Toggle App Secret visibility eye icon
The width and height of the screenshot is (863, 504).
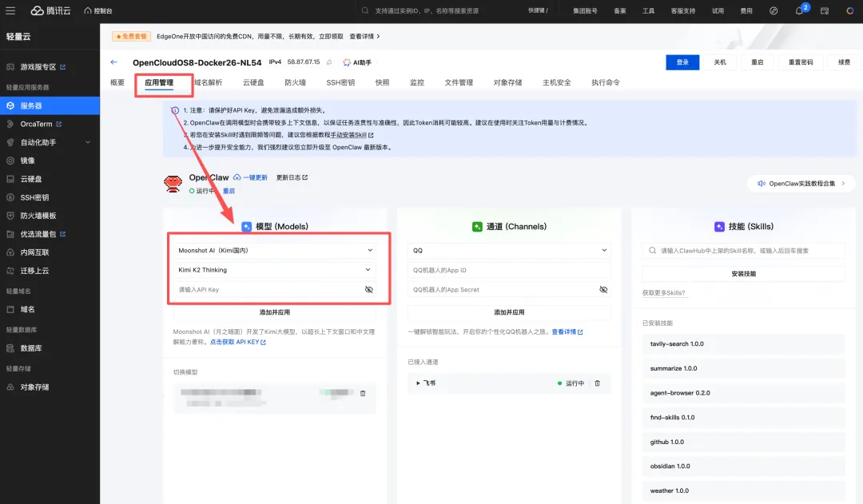603,289
